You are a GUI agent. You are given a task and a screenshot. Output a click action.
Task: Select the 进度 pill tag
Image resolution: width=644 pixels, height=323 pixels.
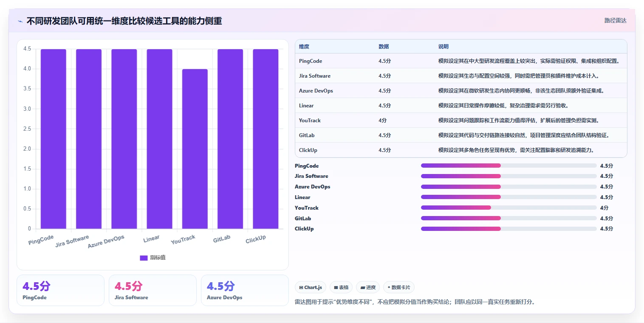368,287
